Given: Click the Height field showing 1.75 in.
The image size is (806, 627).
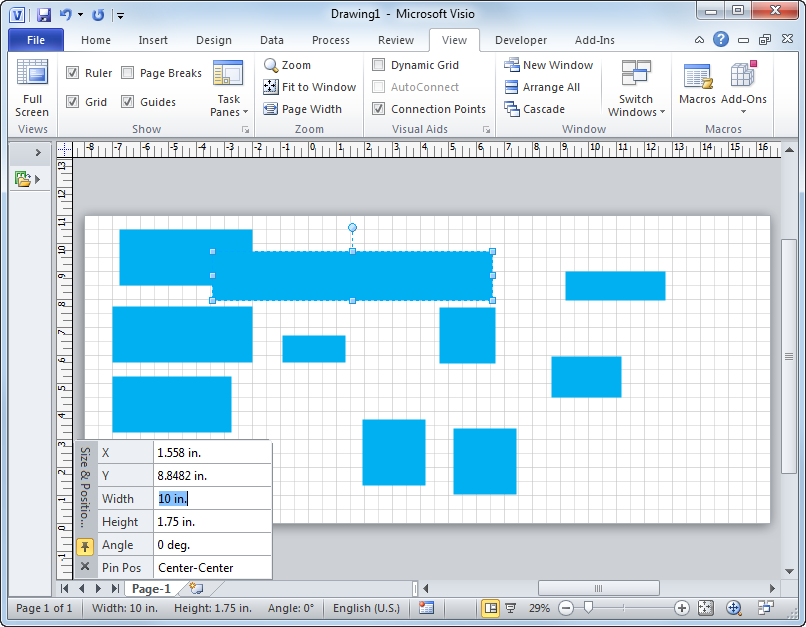Looking at the screenshot, I should tap(211, 522).
